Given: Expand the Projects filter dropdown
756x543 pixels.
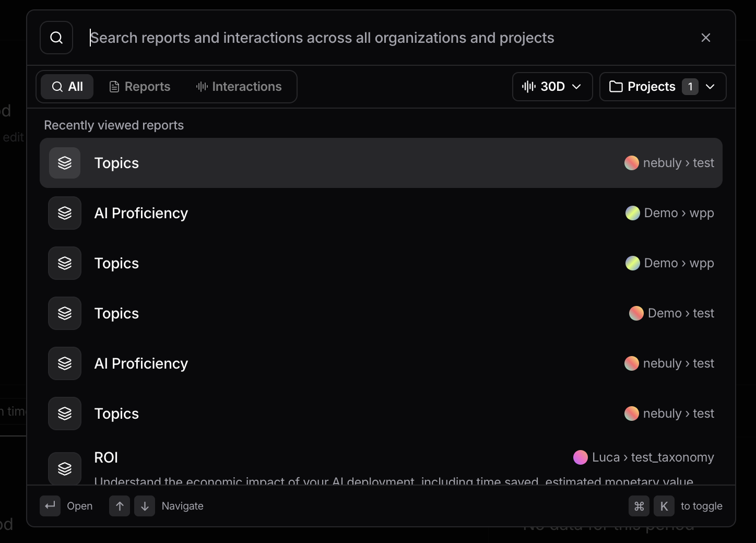Looking at the screenshot, I should click(x=663, y=87).
